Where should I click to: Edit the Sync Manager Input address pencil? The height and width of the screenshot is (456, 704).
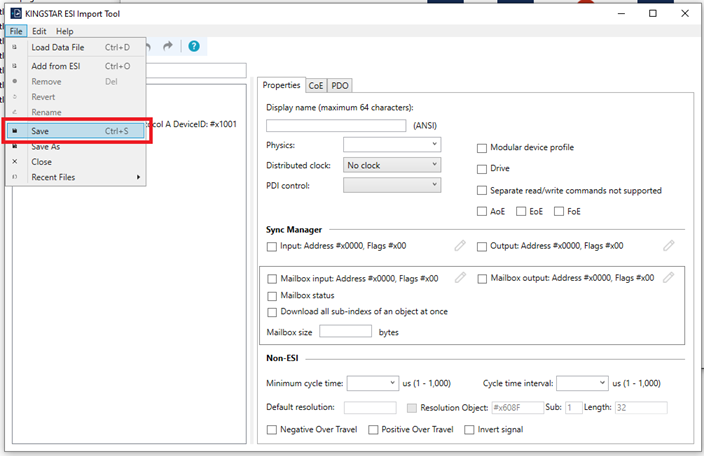(460, 245)
